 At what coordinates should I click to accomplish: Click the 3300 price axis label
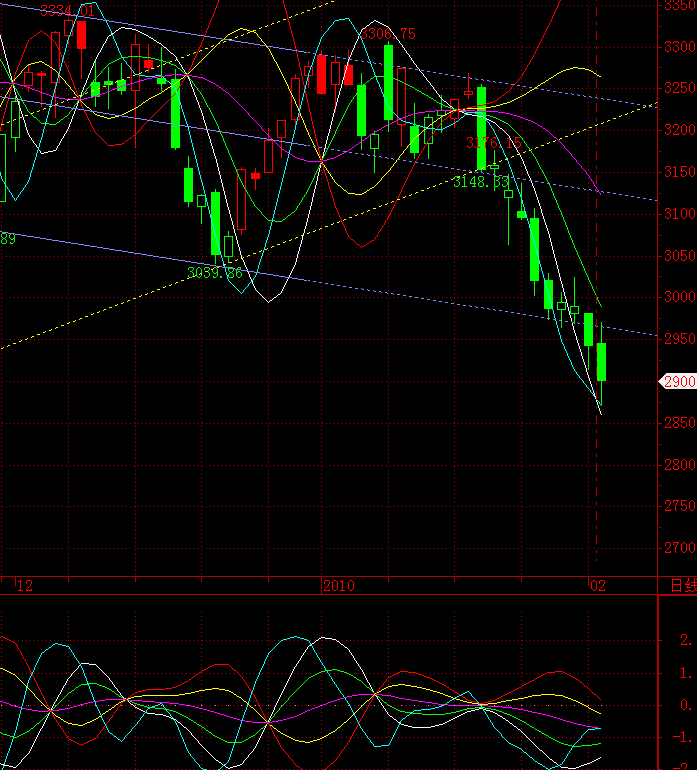point(680,47)
